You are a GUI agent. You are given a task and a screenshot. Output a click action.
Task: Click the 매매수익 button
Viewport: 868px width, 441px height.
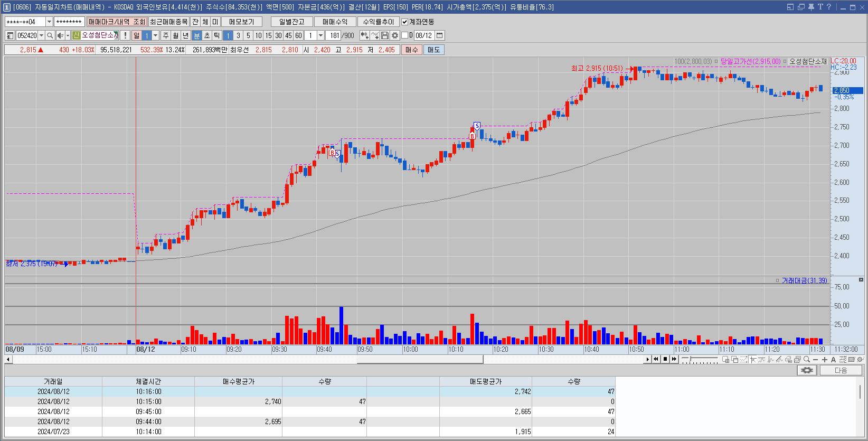coord(335,22)
